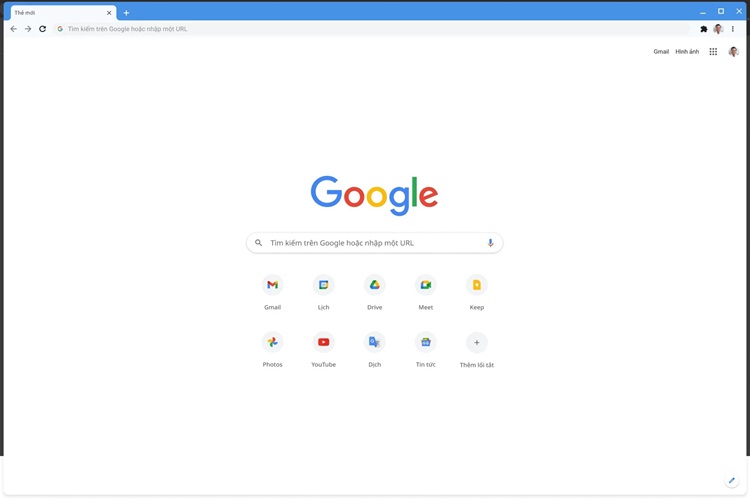
Task: Open the Drive shortcut
Action: (x=375, y=292)
